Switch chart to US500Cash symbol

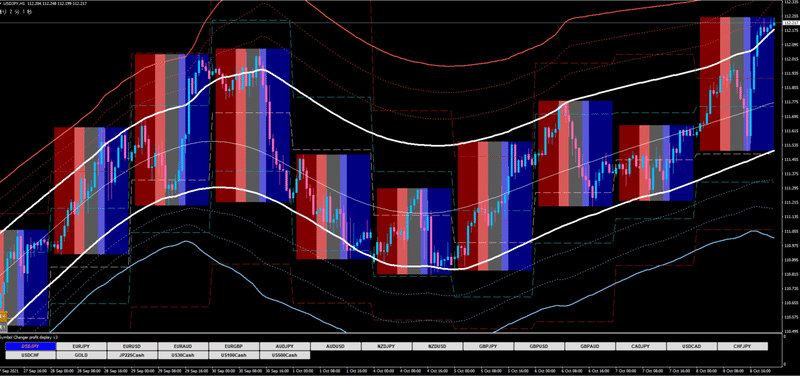(x=285, y=355)
